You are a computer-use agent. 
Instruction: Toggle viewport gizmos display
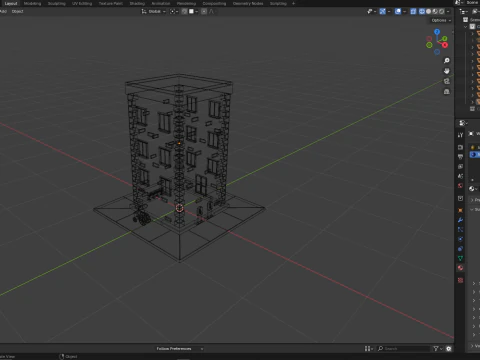383,12
